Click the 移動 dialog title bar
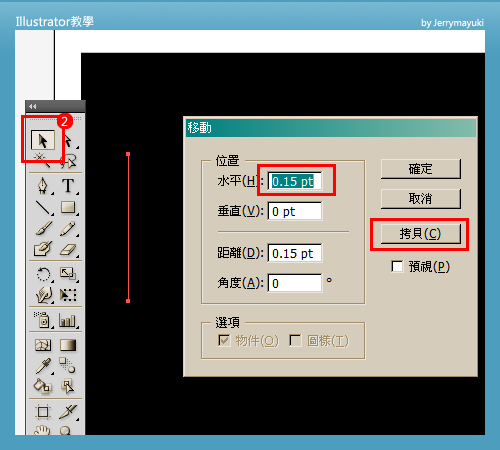 [331, 128]
